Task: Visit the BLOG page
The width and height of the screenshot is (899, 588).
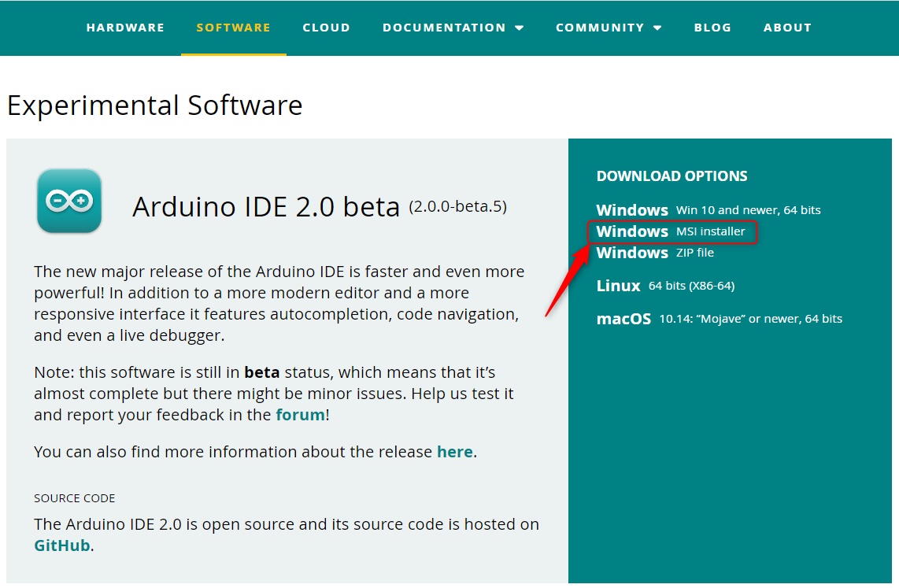Action: [712, 28]
